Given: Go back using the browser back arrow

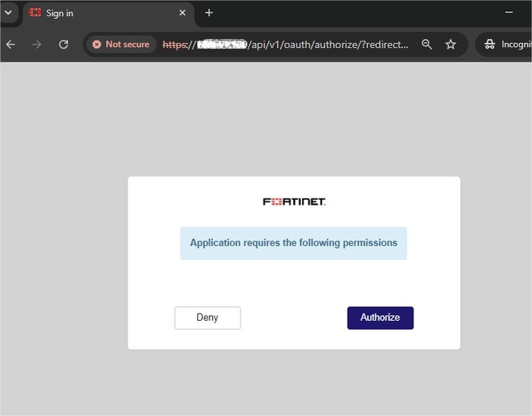Looking at the screenshot, I should [11, 45].
